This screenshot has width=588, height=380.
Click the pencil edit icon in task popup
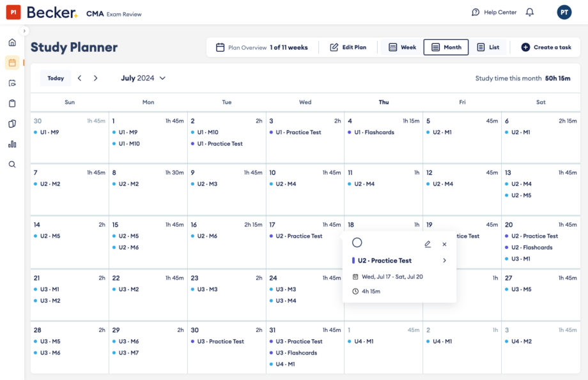pos(428,244)
